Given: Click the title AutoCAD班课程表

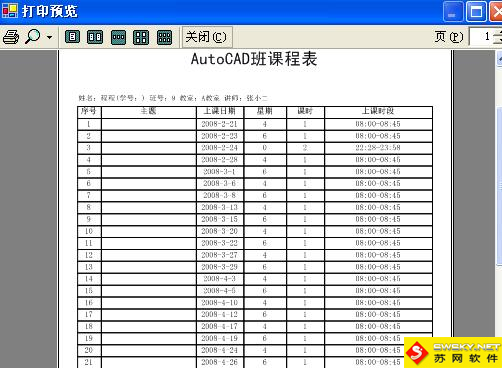Looking at the screenshot, I should click(x=254, y=59).
